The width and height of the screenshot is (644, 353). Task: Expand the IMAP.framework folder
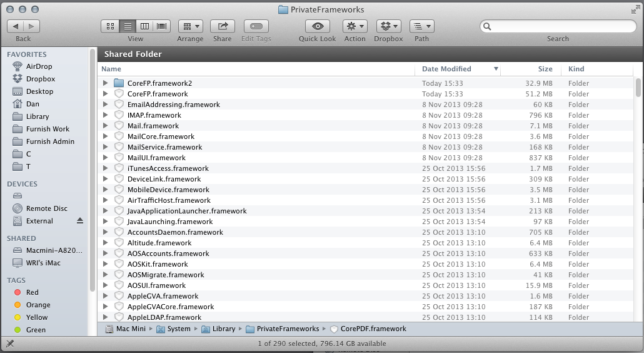pos(105,115)
